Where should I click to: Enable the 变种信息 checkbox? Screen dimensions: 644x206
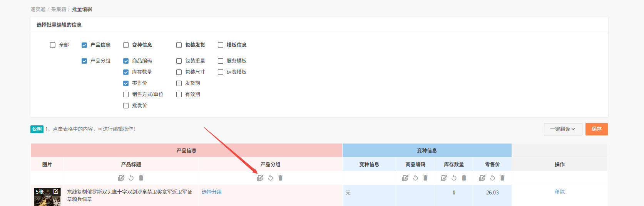pos(126,45)
